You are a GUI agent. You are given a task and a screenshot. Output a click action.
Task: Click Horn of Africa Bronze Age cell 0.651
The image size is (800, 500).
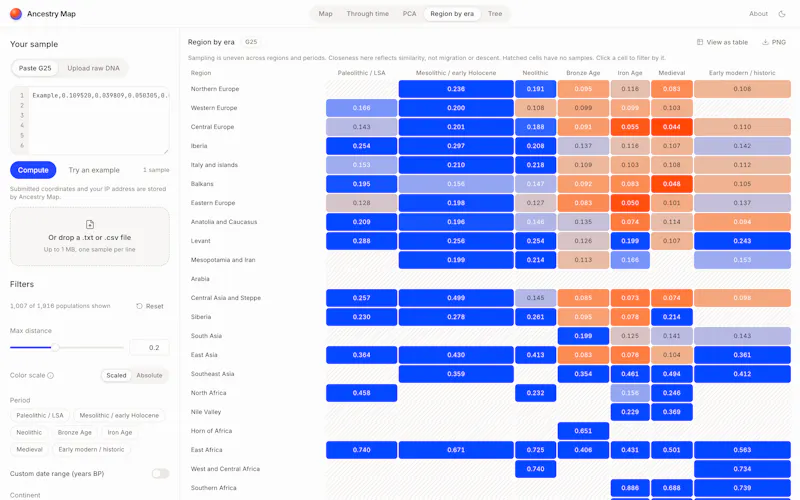click(583, 431)
